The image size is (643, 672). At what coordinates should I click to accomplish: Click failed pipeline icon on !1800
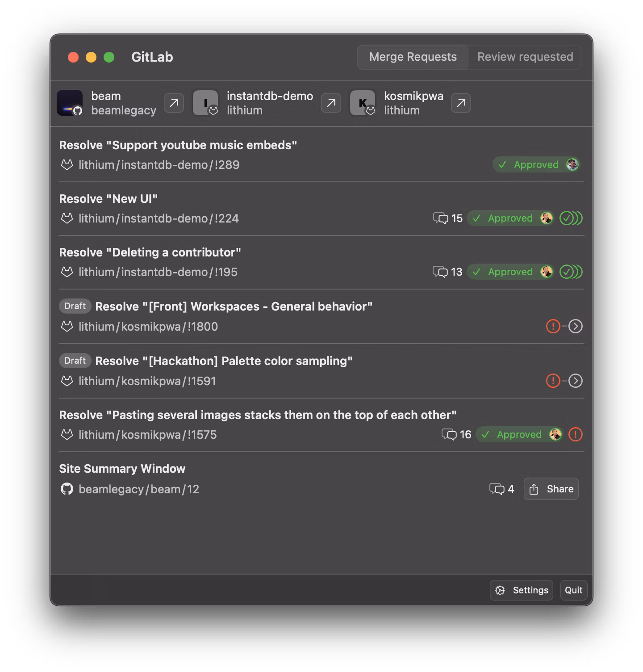(x=553, y=327)
